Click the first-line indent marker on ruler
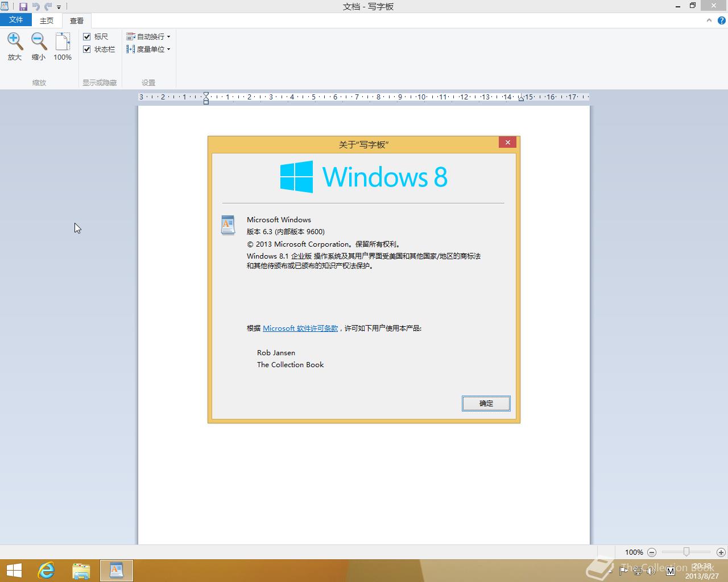Screen dimensions: 728x582 pyautogui.click(x=206, y=94)
